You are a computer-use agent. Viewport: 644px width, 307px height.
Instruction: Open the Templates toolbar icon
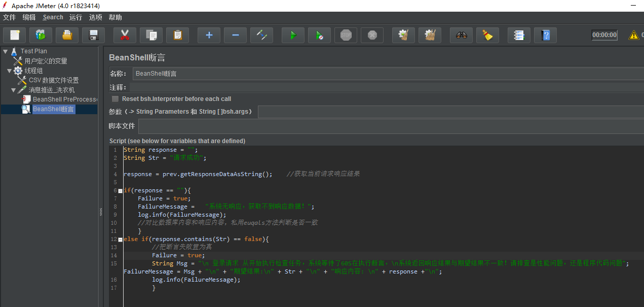point(41,35)
